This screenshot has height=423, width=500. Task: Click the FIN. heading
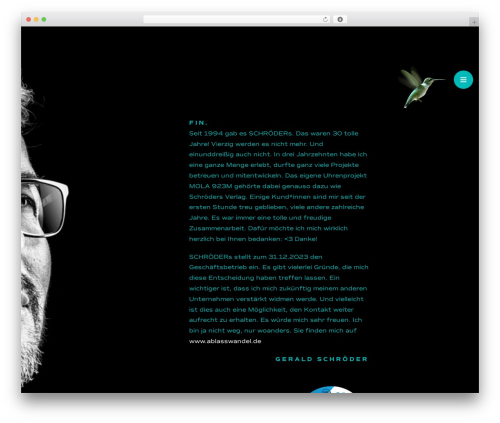198,123
